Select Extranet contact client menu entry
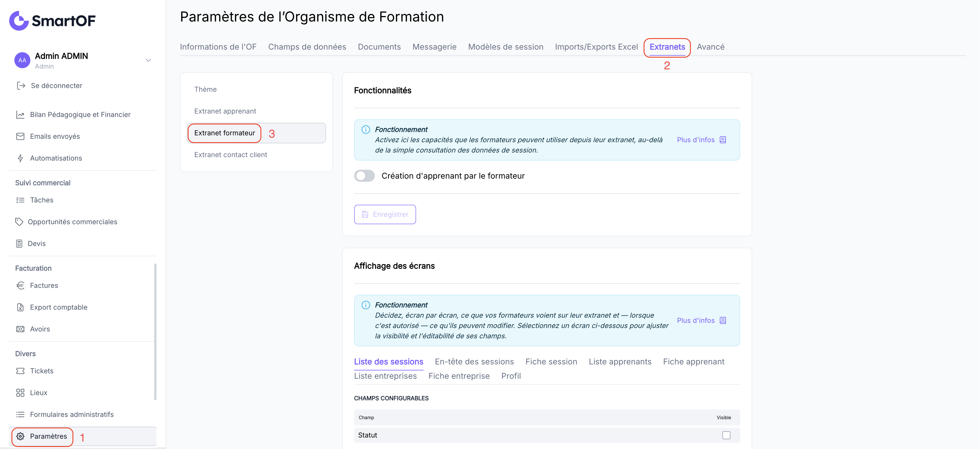Viewport: 980px width, 449px height. [231, 155]
